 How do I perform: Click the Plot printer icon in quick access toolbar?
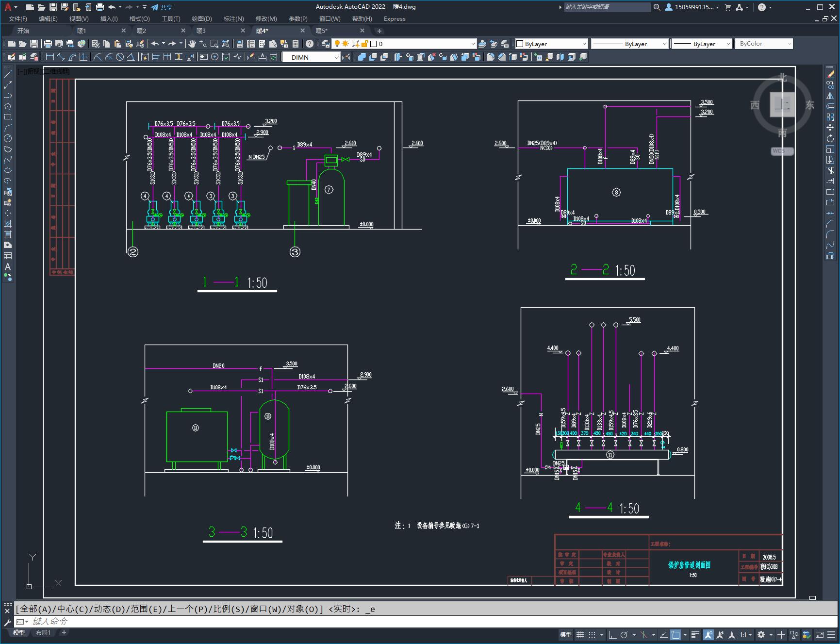100,7
